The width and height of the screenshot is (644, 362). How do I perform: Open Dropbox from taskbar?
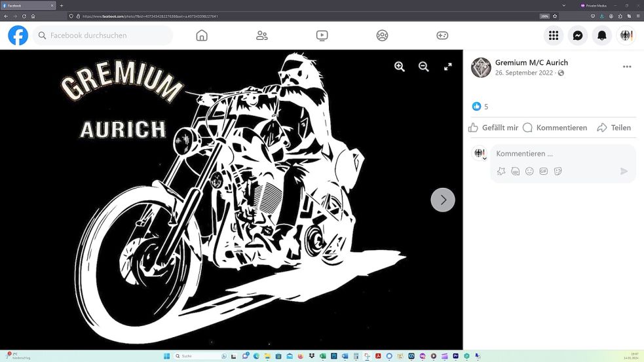coord(312,356)
